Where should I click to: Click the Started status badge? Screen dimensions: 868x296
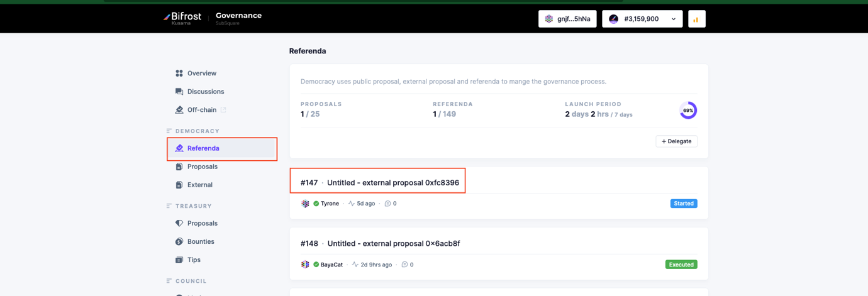684,204
